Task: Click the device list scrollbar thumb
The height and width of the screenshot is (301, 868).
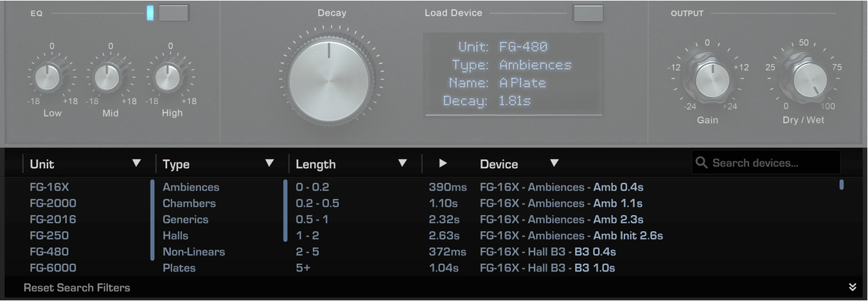Action: (x=842, y=185)
